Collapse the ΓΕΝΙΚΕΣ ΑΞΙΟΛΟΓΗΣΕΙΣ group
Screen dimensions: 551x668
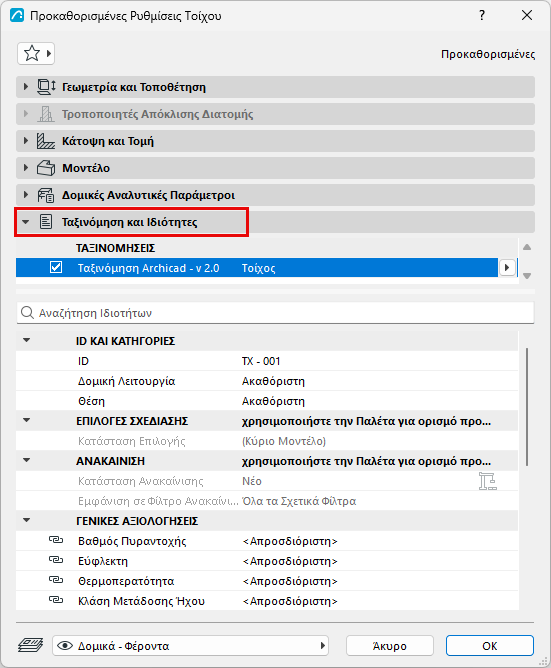26,521
